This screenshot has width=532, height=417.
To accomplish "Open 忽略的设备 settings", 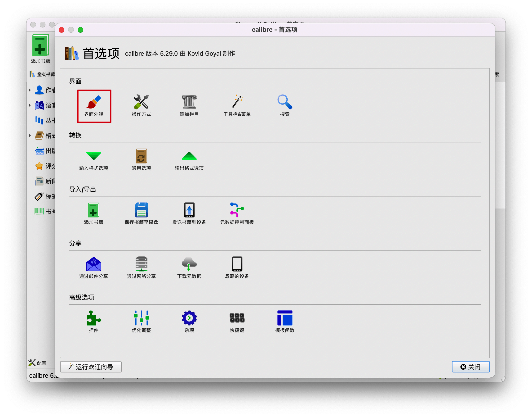I will point(237,268).
